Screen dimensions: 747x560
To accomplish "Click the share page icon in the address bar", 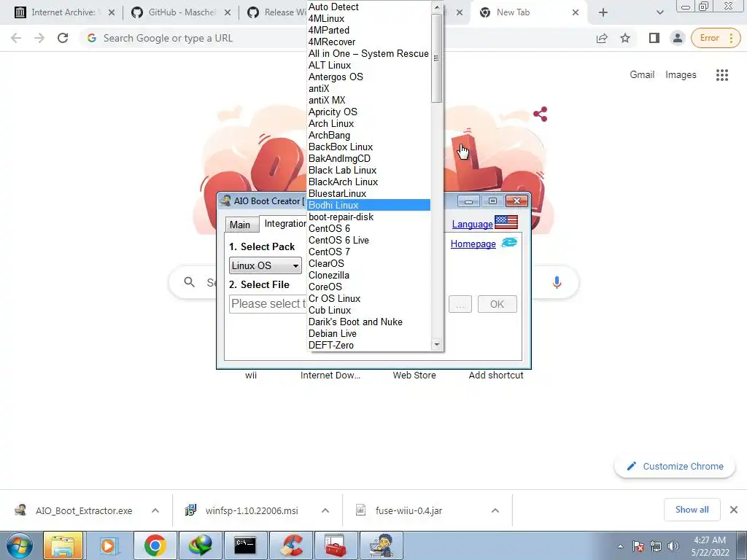I will pyautogui.click(x=602, y=38).
